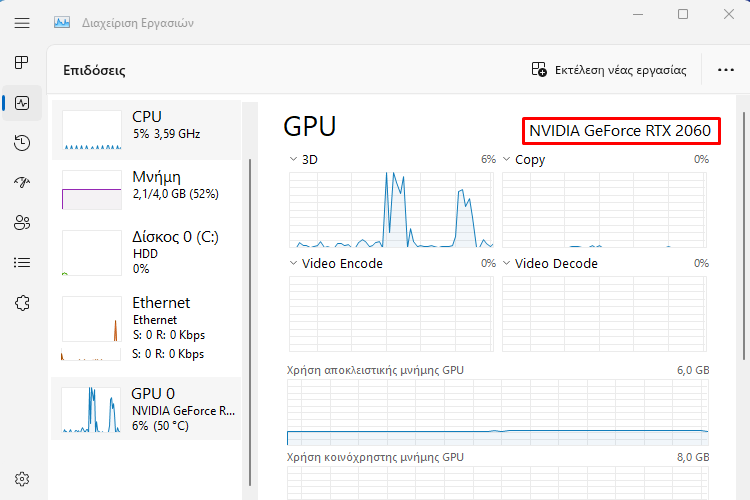The image size is (750, 500).
Task: Open the hamburger navigation menu
Action: tap(22, 21)
